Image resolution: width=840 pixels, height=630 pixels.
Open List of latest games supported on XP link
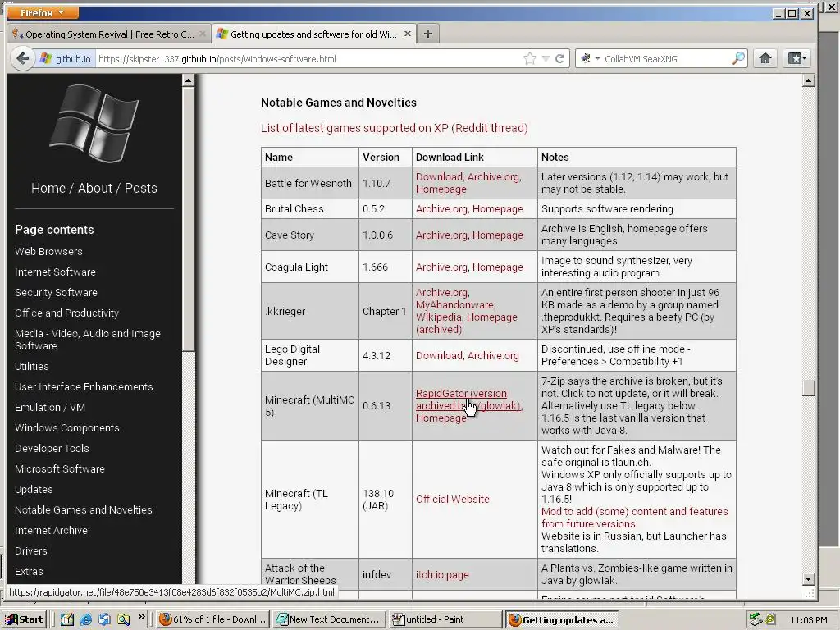coord(395,128)
